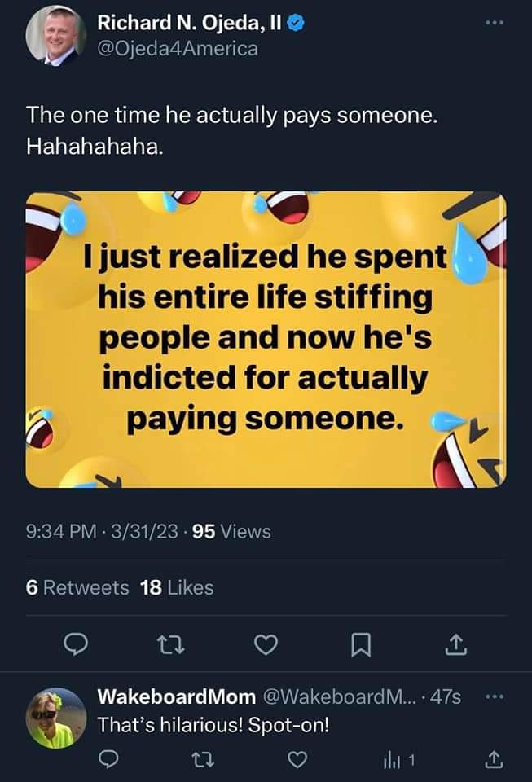This screenshot has width=532, height=782.
Task: Share the main tweet
Action: coord(454,644)
